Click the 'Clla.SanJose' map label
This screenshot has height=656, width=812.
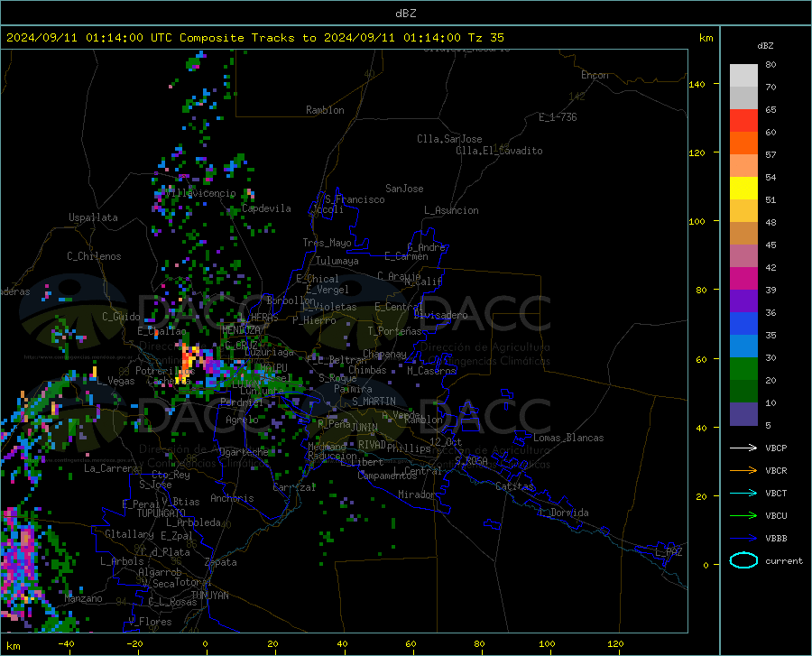tap(449, 139)
